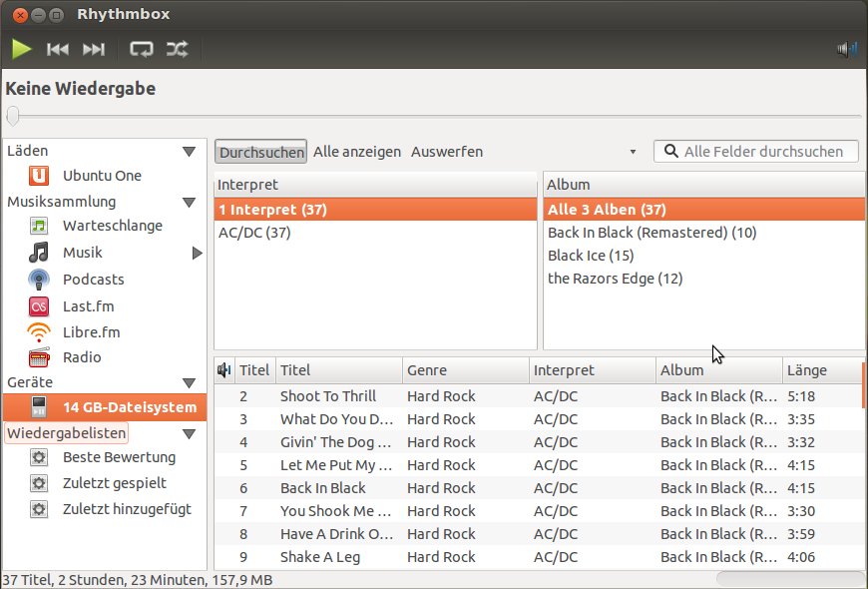The width and height of the screenshot is (868, 589).
Task: Click the Alle Felder durchsuchen search field
Action: click(x=765, y=152)
